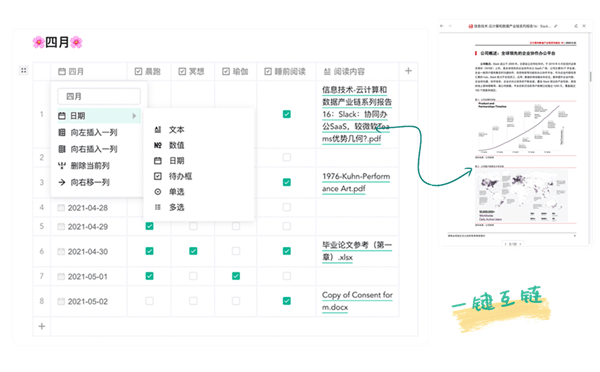Choose 向右移一列 from the context menu
This screenshot has width=600, height=372.
(99, 182)
